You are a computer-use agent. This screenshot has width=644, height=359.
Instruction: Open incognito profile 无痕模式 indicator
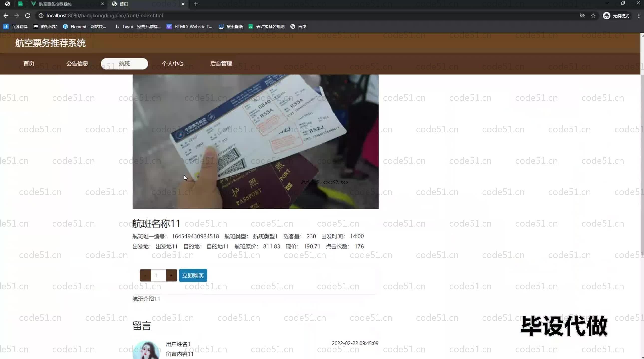617,16
